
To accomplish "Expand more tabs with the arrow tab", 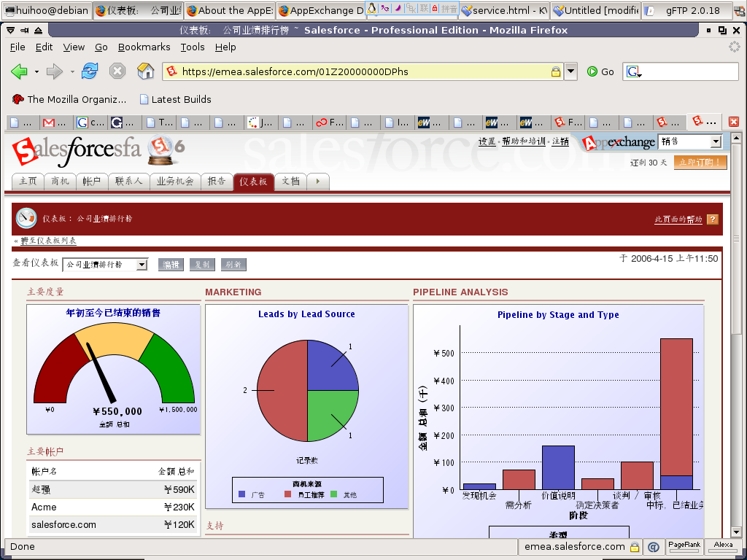I will tap(318, 182).
